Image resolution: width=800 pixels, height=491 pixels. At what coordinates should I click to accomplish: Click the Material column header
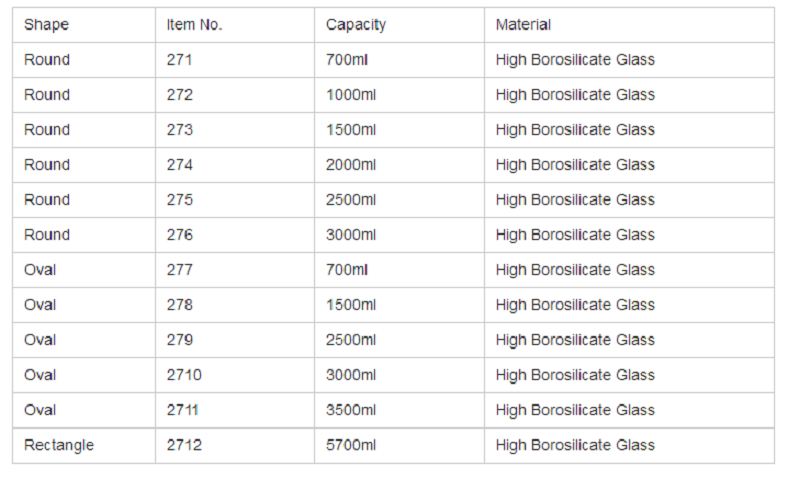point(523,25)
